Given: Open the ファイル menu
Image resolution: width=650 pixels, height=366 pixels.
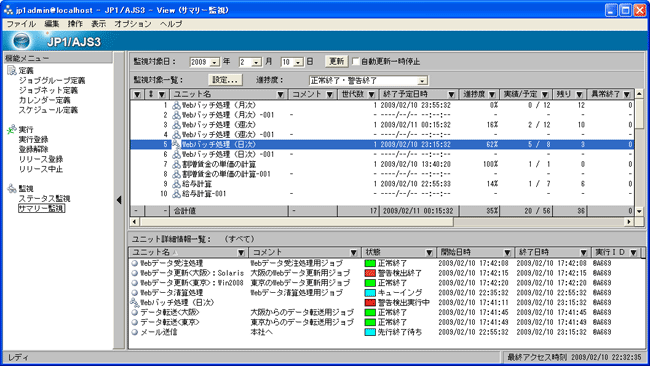Looking at the screenshot, I should 21,24.
